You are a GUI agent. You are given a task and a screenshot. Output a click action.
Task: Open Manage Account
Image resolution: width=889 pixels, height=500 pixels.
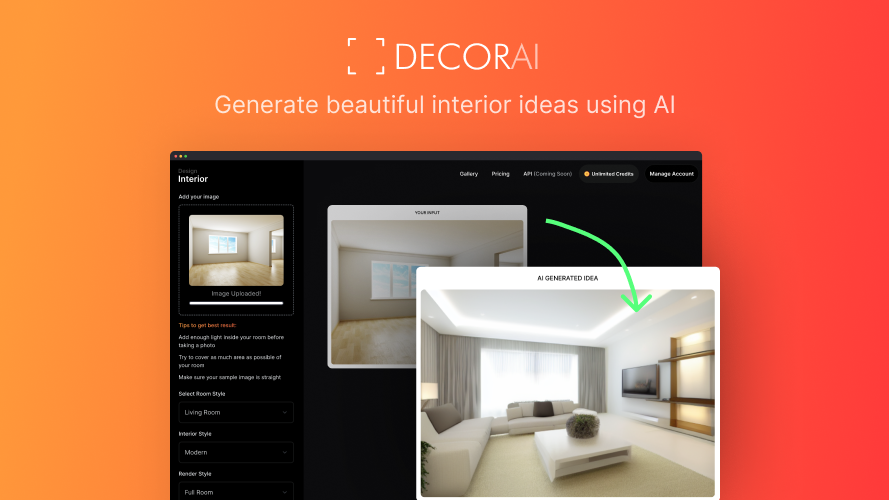coord(671,174)
